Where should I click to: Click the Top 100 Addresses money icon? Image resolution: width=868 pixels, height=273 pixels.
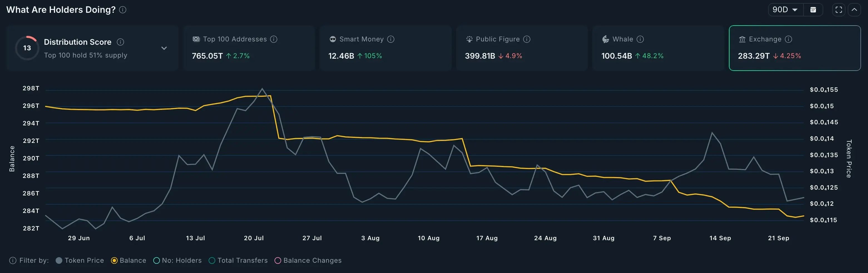click(196, 39)
